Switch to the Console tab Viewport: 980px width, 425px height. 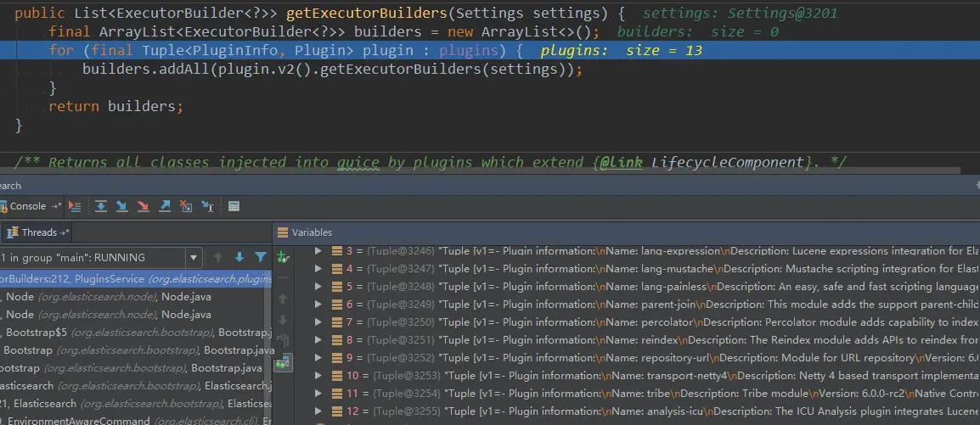click(28, 206)
